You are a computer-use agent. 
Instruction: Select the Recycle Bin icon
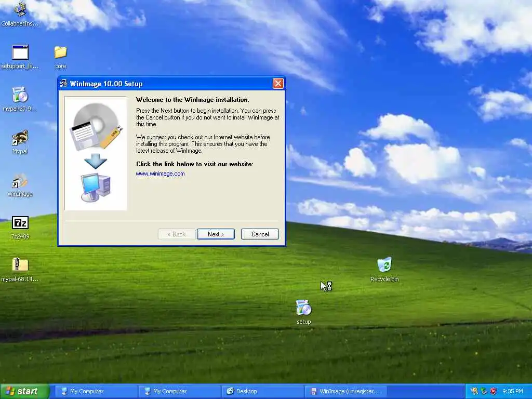pos(384,270)
